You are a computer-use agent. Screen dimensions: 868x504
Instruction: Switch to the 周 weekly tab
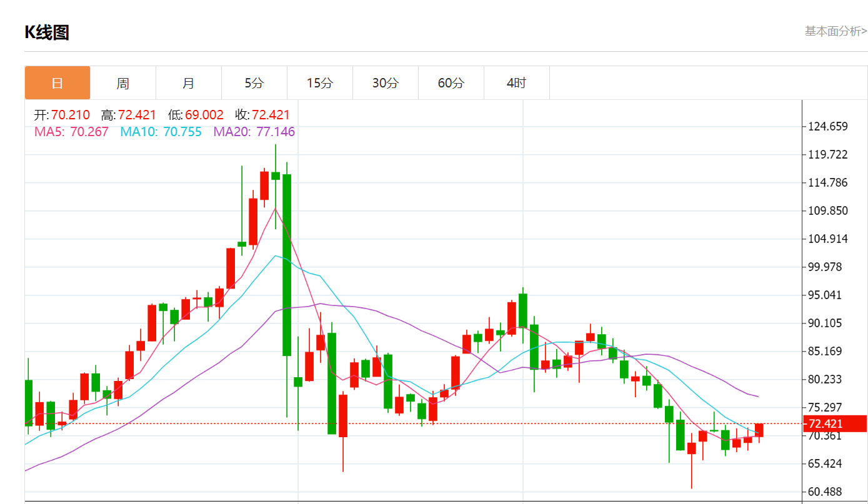pos(123,83)
